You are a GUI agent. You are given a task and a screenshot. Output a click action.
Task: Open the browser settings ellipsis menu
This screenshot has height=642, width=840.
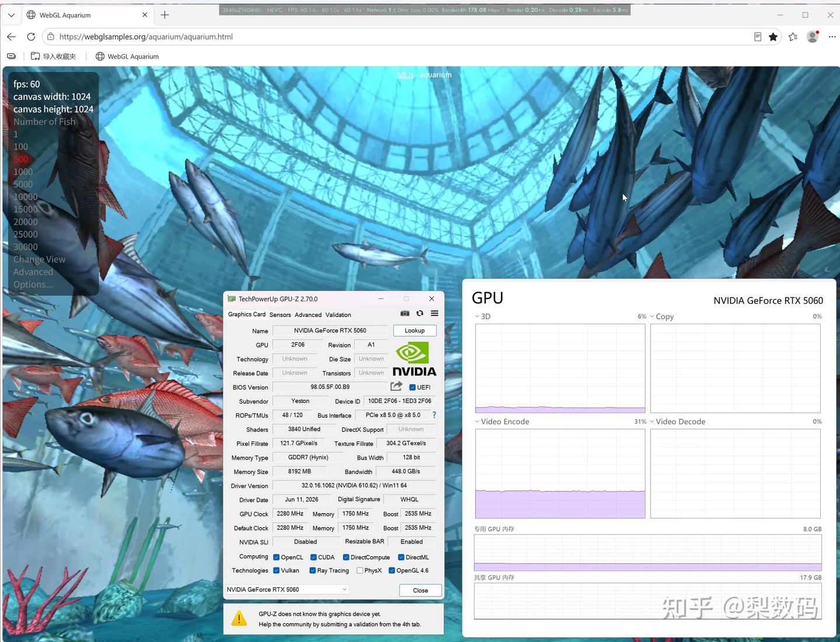[832, 37]
